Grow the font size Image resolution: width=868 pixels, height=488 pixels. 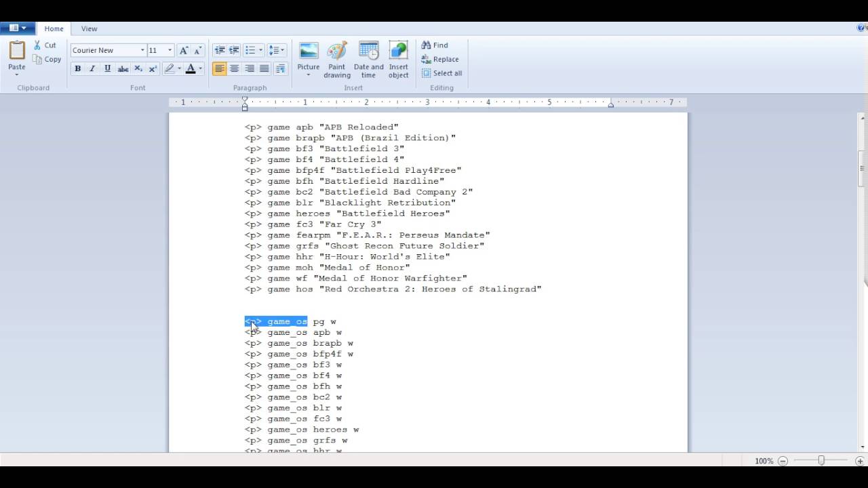tap(184, 50)
